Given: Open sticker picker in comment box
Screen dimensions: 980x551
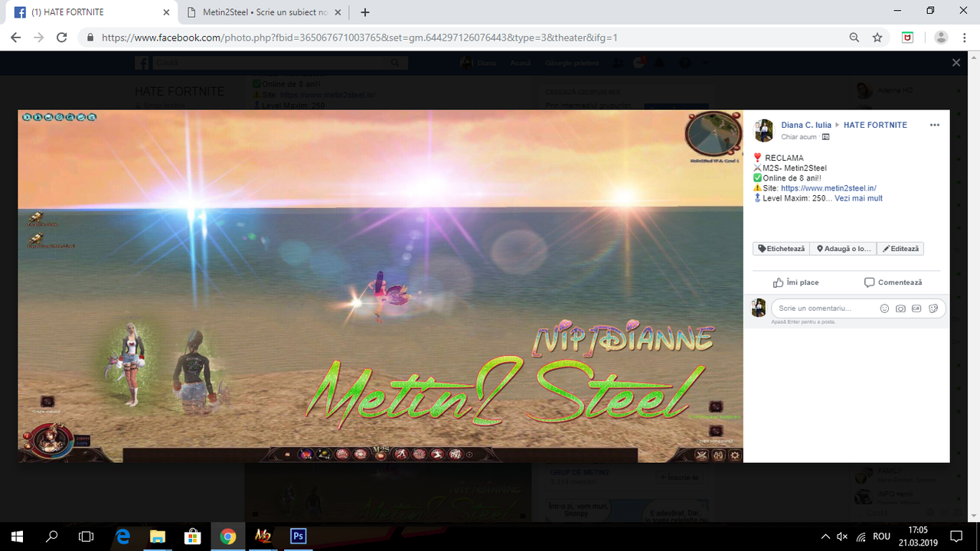Looking at the screenshot, I should [x=933, y=308].
